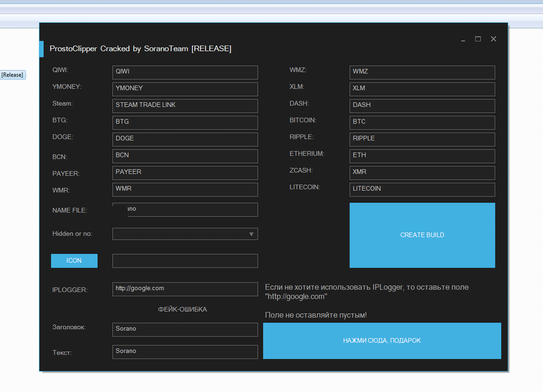Click the icon path field beside ICON
The image size is (543, 392).
tap(185, 261)
